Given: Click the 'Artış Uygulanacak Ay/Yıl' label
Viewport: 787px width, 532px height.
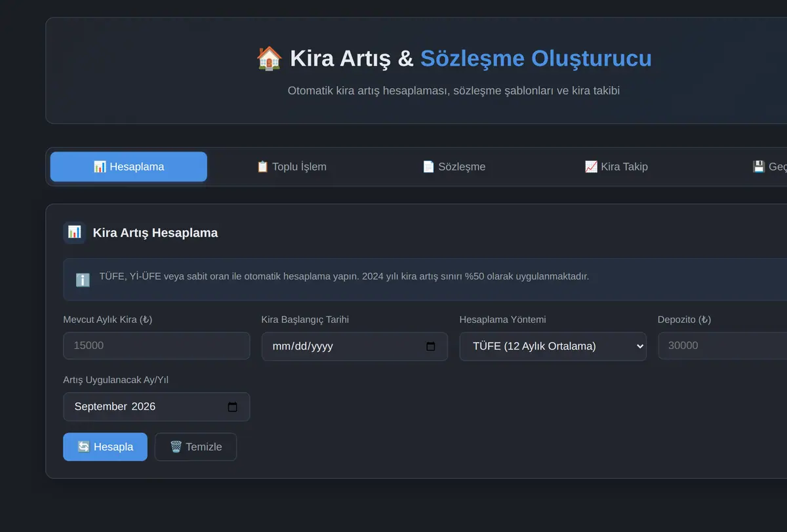Looking at the screenshot, I should 116,380.
